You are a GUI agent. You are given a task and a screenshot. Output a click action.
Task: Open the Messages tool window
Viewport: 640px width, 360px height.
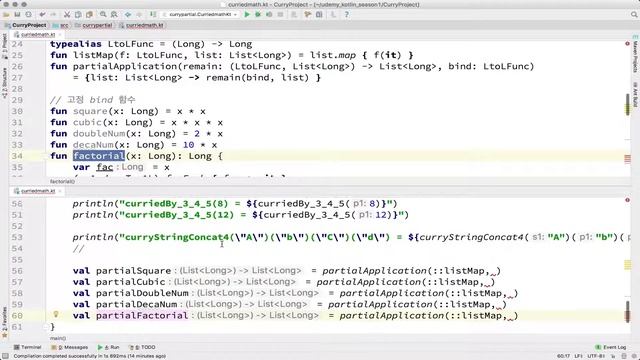click(70, 347)
